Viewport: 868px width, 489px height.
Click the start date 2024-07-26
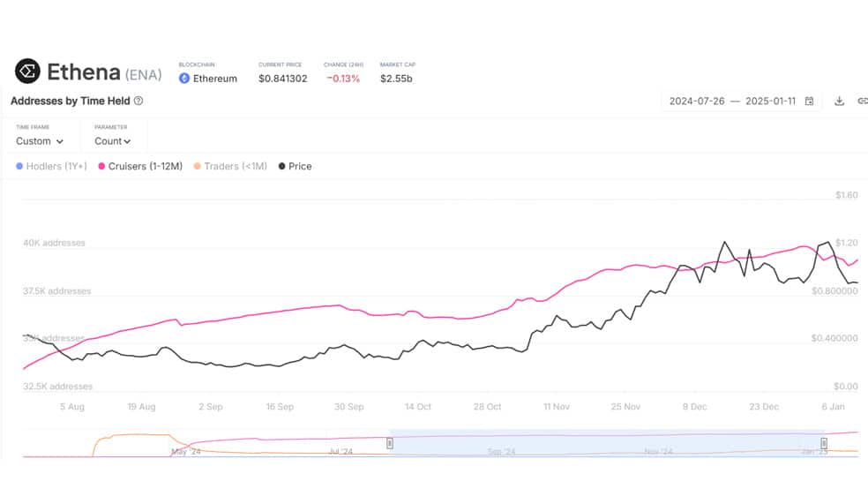(x=697, y=101)
